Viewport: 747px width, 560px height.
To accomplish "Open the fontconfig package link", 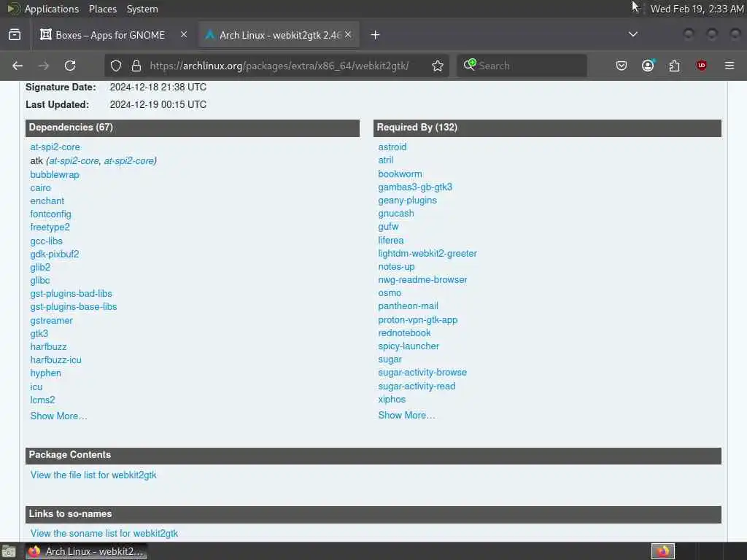I will pos(50,214).
